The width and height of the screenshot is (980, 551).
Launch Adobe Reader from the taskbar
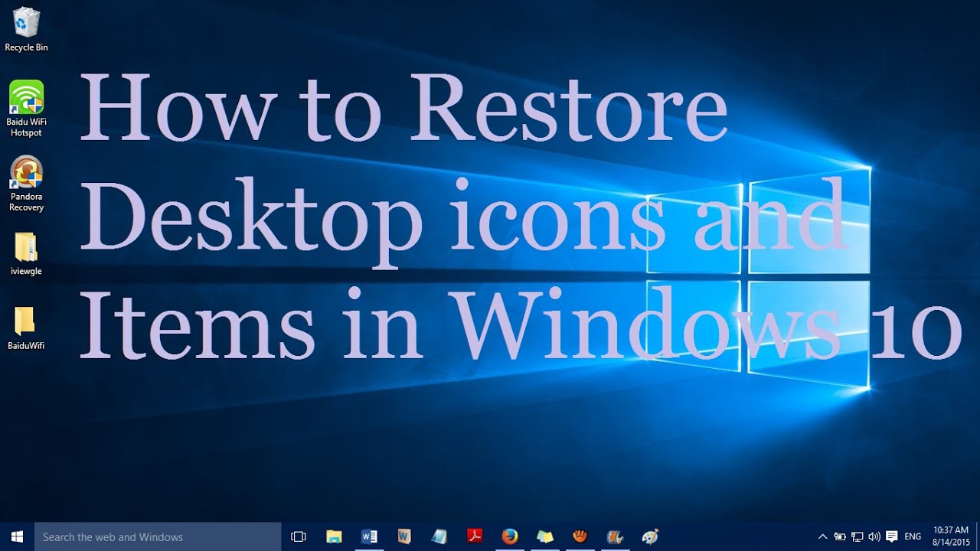(475, 536)
